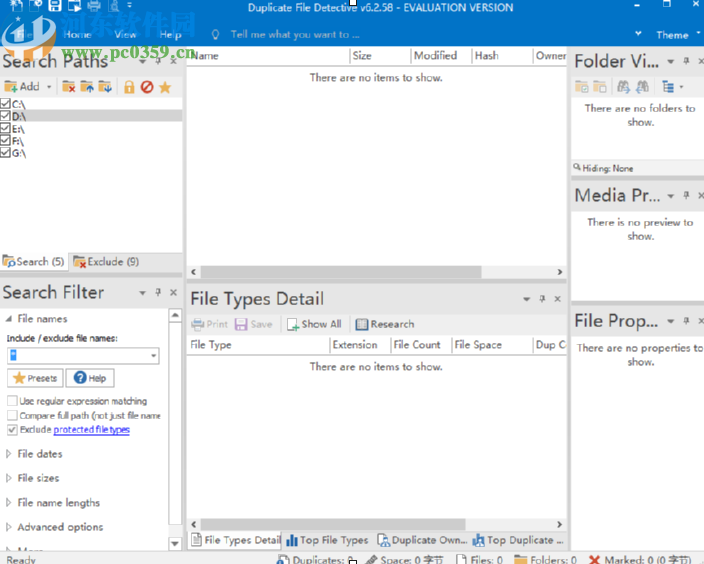
Task: Enable Compare full path checkbox
Action: (13, 415)
